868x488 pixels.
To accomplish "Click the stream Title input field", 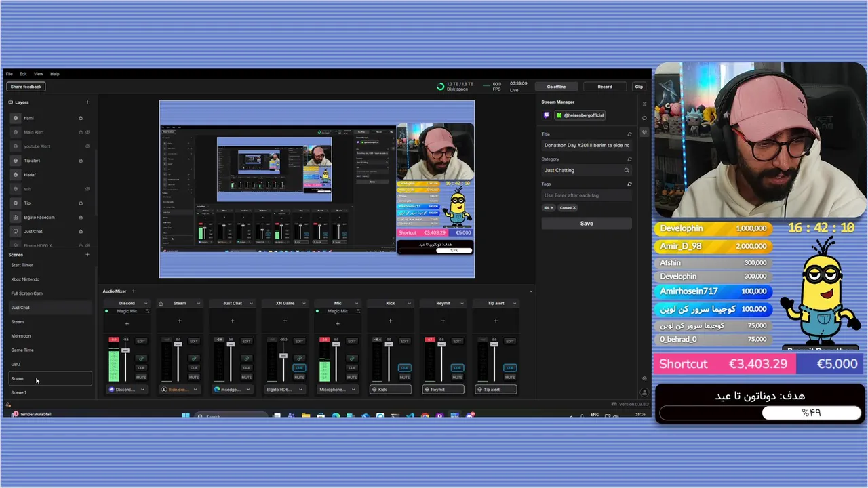I will click(x=587, y=145).
